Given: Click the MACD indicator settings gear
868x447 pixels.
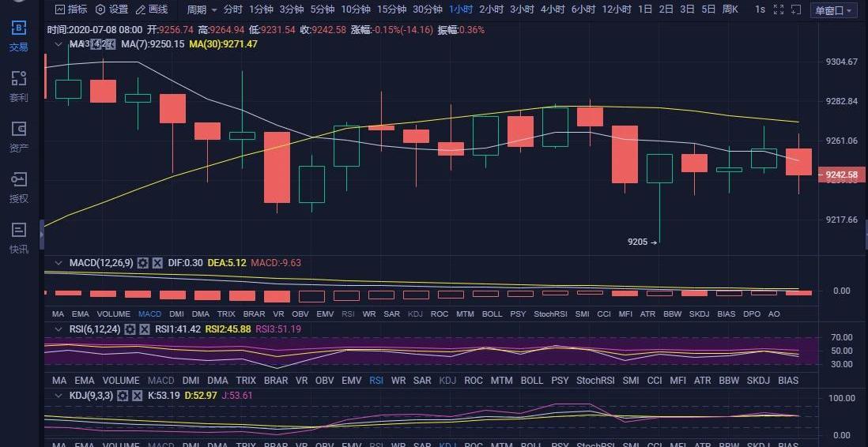Looking at the screenshot, I should click(x=143, y=263).
